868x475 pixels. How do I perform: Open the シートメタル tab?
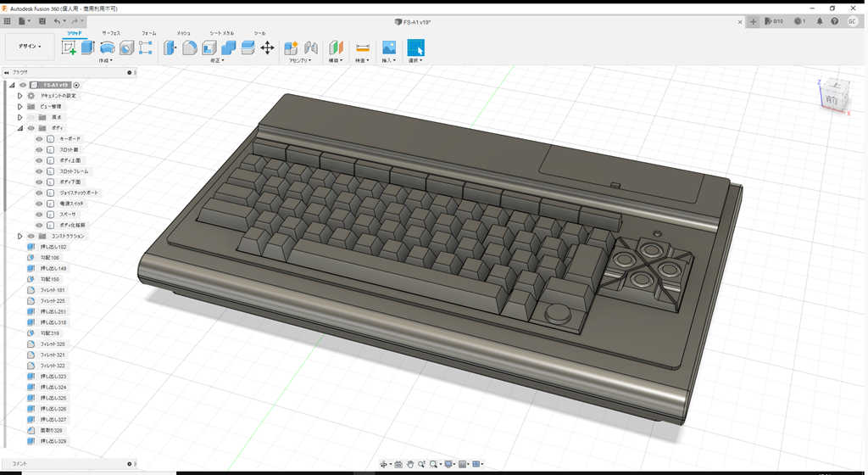221,33
